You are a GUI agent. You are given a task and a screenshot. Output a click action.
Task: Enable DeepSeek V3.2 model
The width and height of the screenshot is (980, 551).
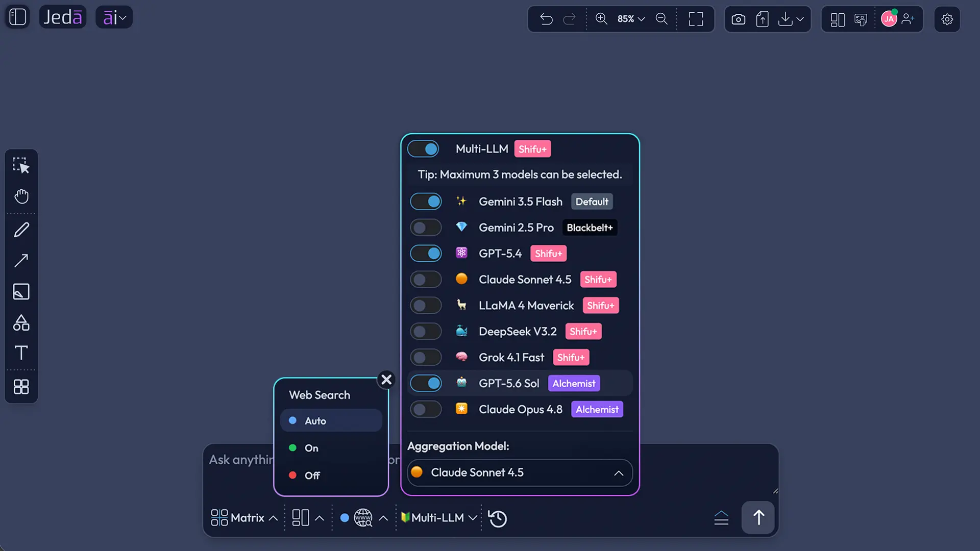[426, 332]
